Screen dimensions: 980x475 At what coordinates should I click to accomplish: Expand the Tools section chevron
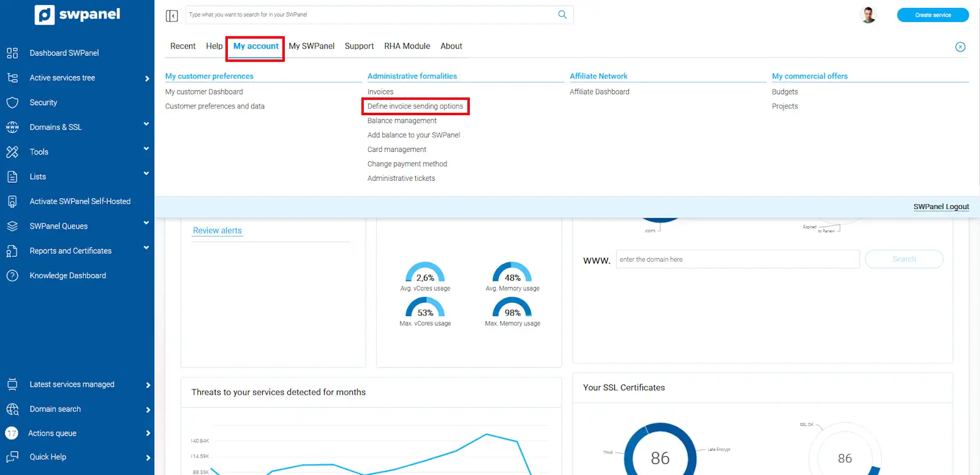click(x=146, y=149)
